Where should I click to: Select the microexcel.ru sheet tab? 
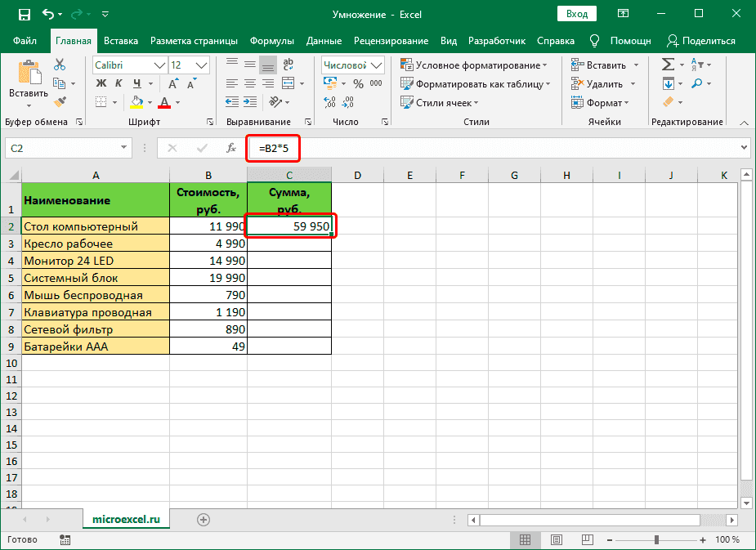(126, 518)
